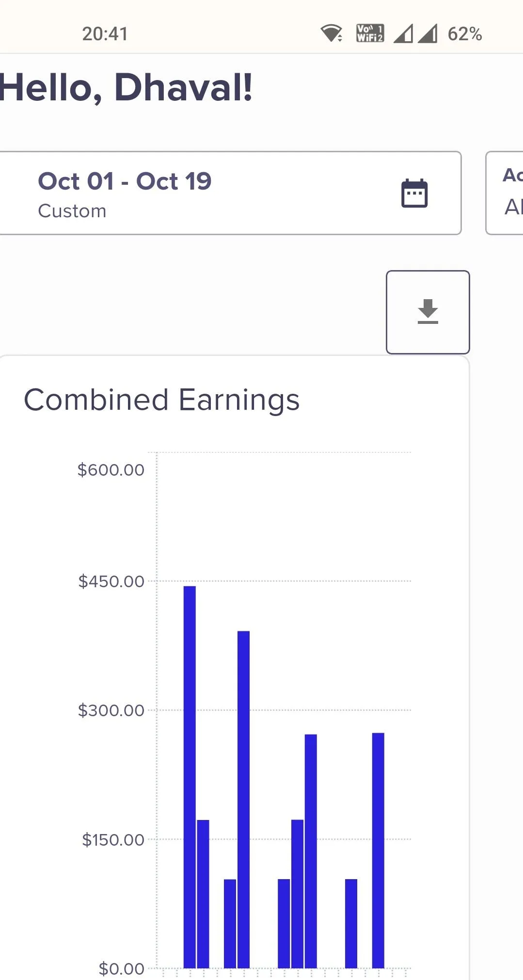The width and height of the screenshot is (523, 980).
Task: Tap the Wi-Fi status icon
Action: pyautogui.click(x=332, y=33)
